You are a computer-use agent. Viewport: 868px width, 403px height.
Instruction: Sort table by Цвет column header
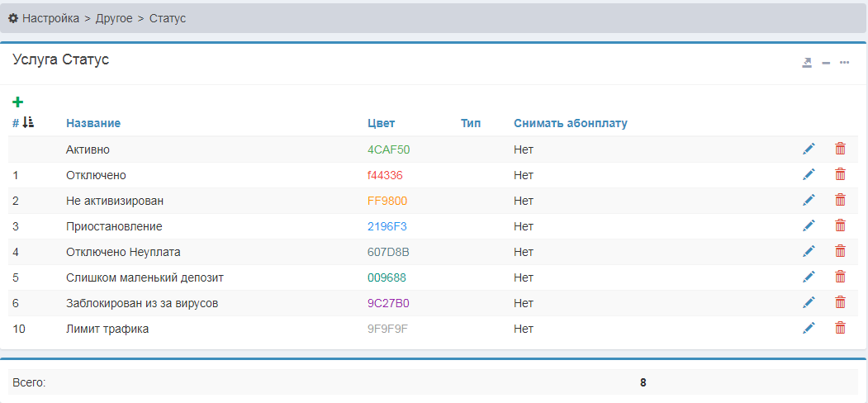[381, 123]
